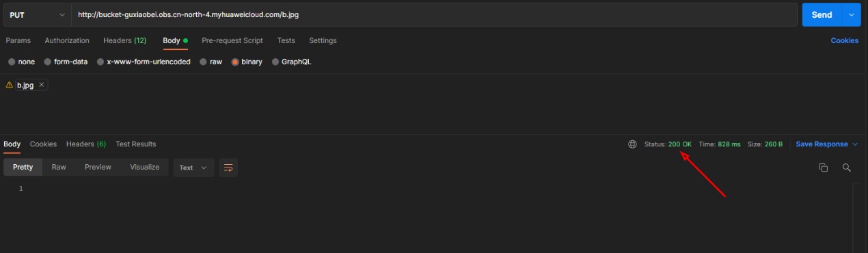Open the Text format dropdown
Image resolution: width=868 pixels, height=253 pixels.
(193, 168)
